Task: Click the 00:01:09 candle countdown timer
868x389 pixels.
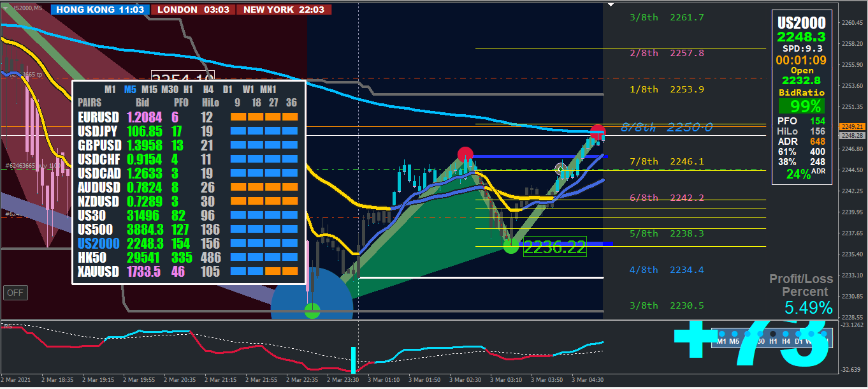Action: tap(801, 60)
